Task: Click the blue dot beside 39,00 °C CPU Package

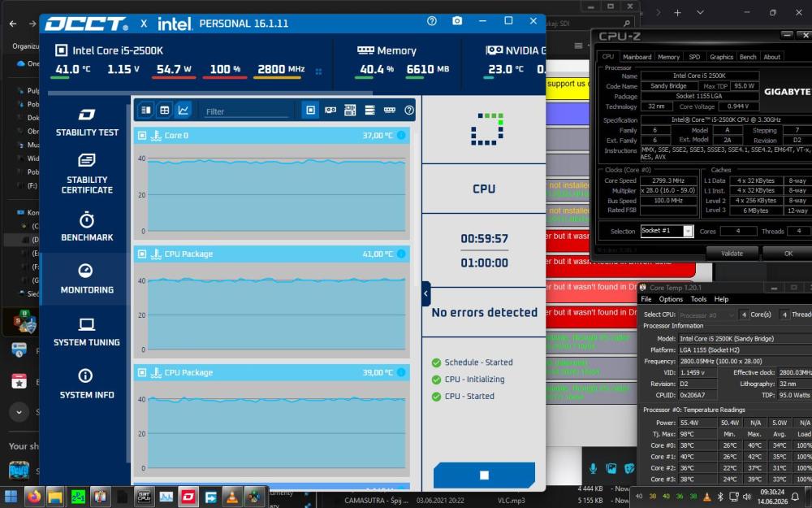Action: [x=401, y=373]
